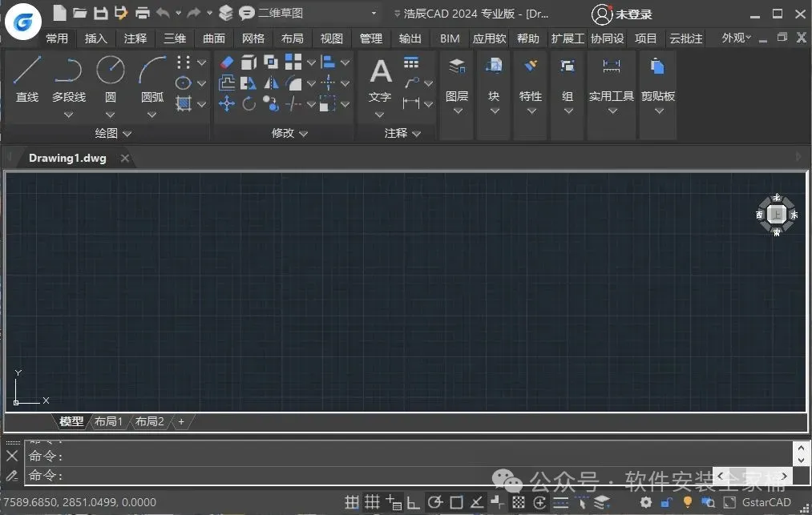This screenshot has width=812, height=515.
Task: Click the GstarCAD application logo button
Action: [x=23, y=22]
